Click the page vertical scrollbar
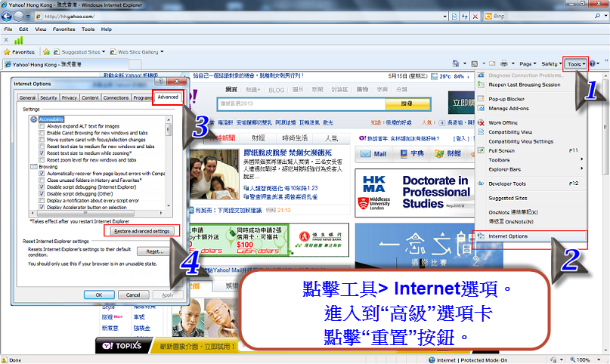 pos(605,128)
